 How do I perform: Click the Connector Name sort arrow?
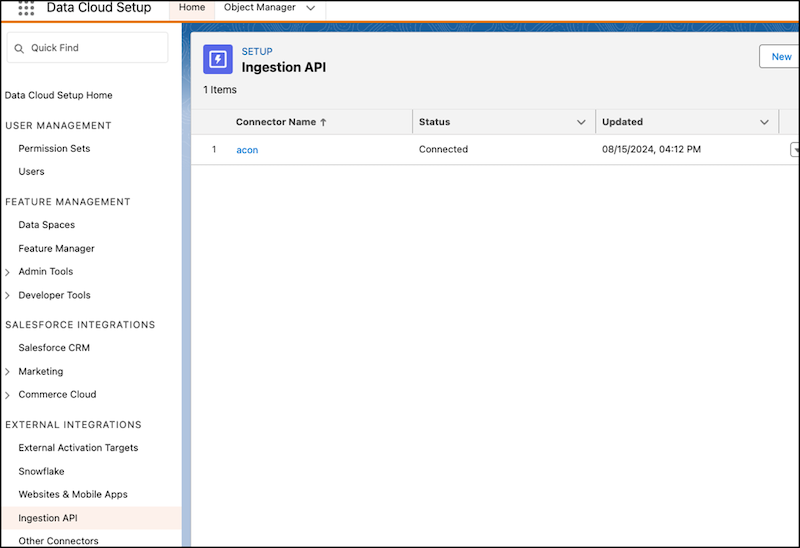click(x=323, y=122)
